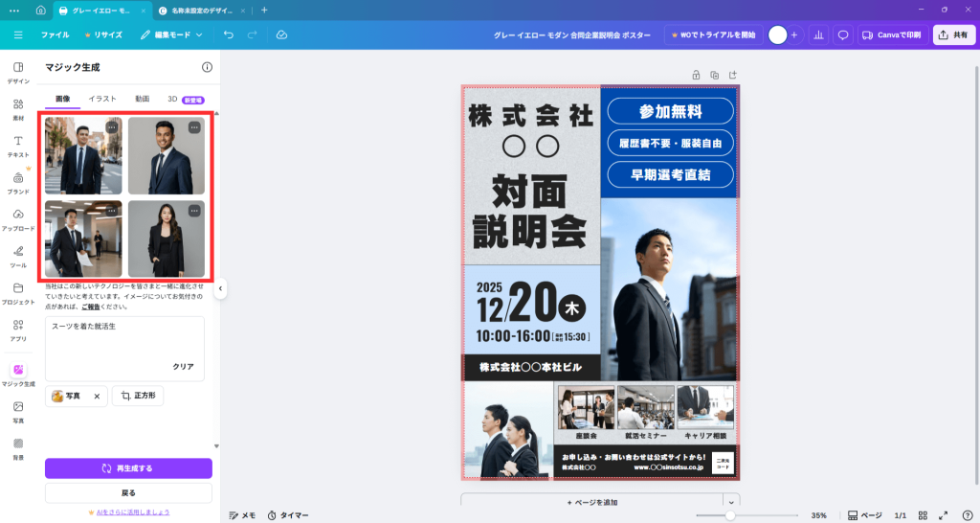
Task: Toggle fullscreen presentation mode icon
Action: point(943,515)
